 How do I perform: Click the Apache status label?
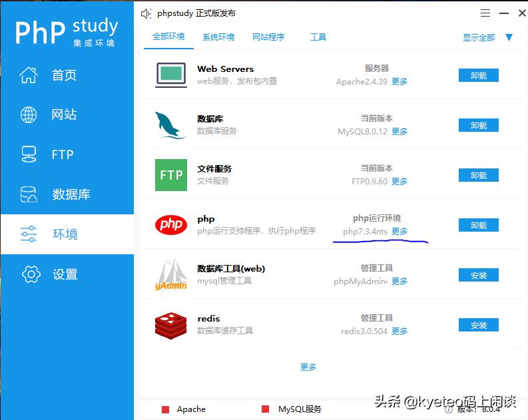pyautogui.click(x=191, y=409)
